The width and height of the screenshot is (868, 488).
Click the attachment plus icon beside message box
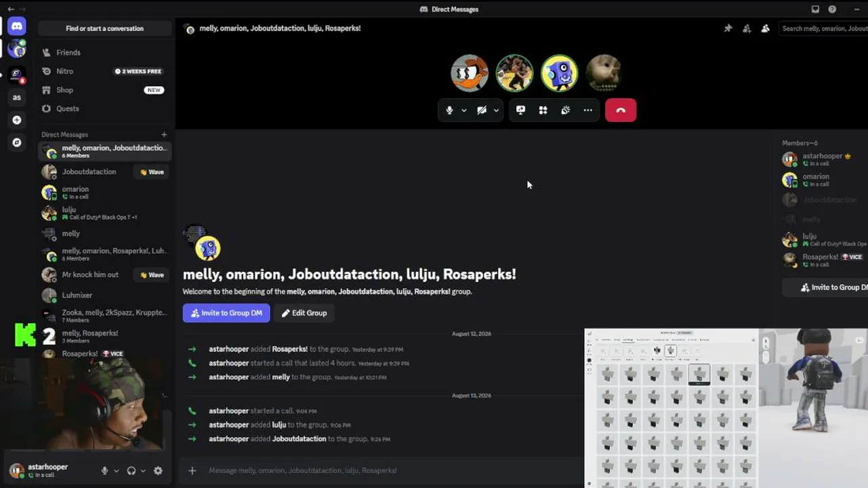pos(192,470)
